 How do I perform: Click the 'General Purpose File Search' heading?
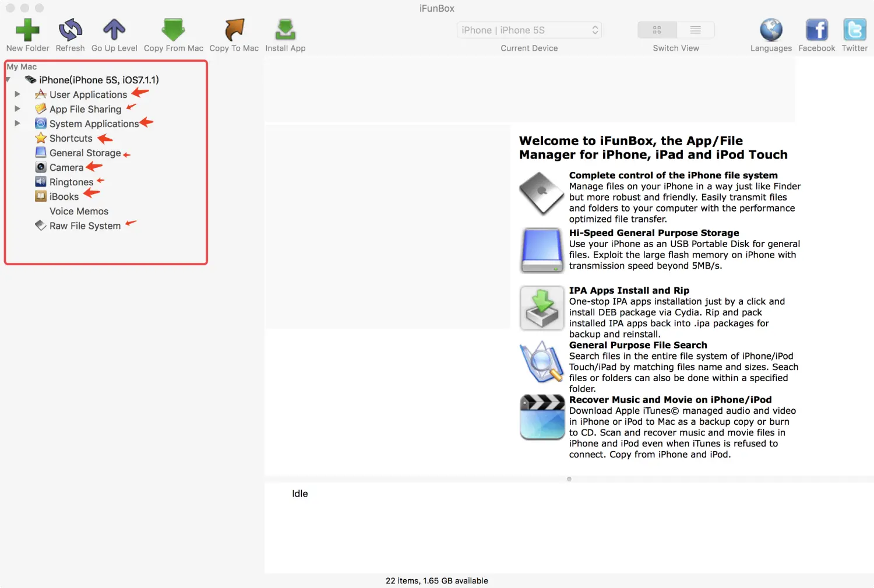pos(638,345)
